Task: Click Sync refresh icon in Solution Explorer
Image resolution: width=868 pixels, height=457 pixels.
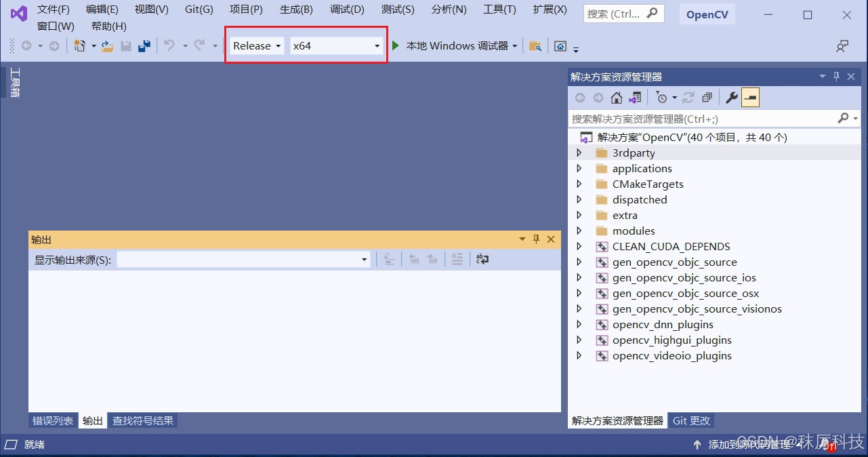Action: point(688,98)
